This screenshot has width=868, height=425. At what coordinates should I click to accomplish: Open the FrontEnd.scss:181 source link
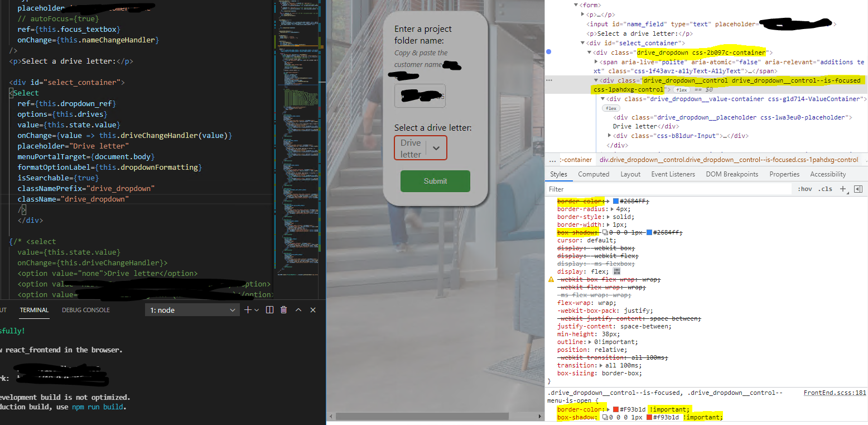point(835,393)
